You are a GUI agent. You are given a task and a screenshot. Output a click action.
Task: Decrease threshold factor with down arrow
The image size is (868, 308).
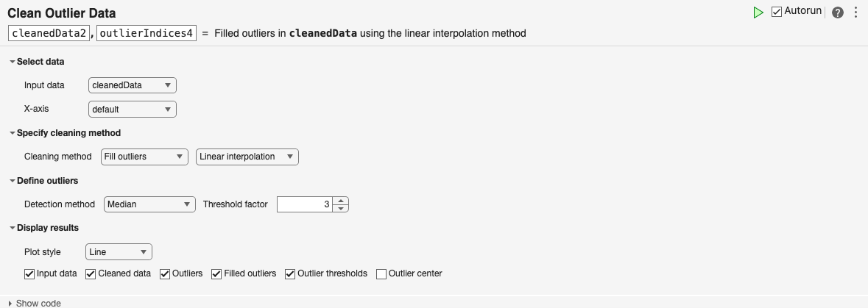tap(340, 208)
